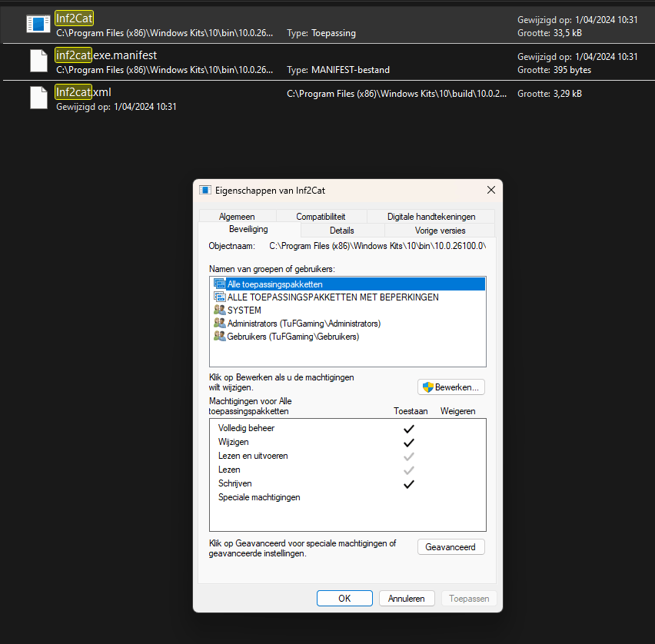The height and width of the screenshot is (644, 655).
Task: Click the Inf2cat.xml file icon
Action: (x=39, y=98)
